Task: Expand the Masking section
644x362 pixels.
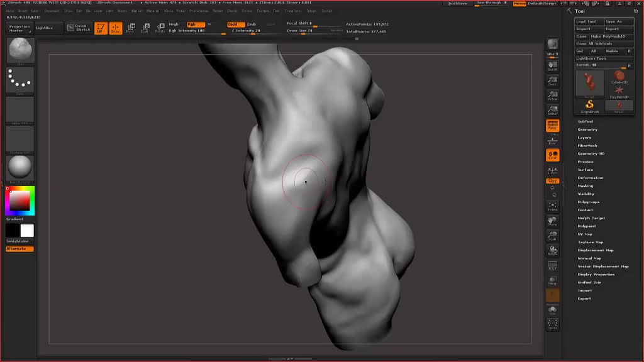Action: pyautogui.click(x=586, y=185)
